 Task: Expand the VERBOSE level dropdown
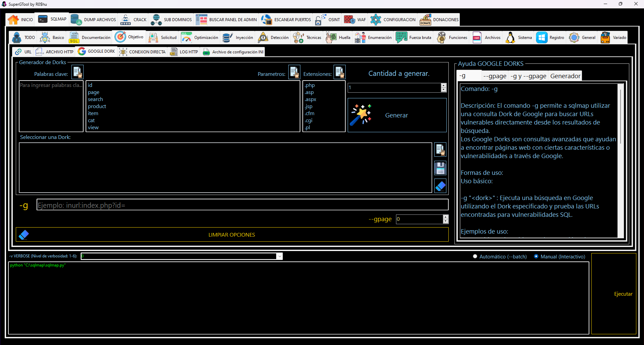coord(280,256)
